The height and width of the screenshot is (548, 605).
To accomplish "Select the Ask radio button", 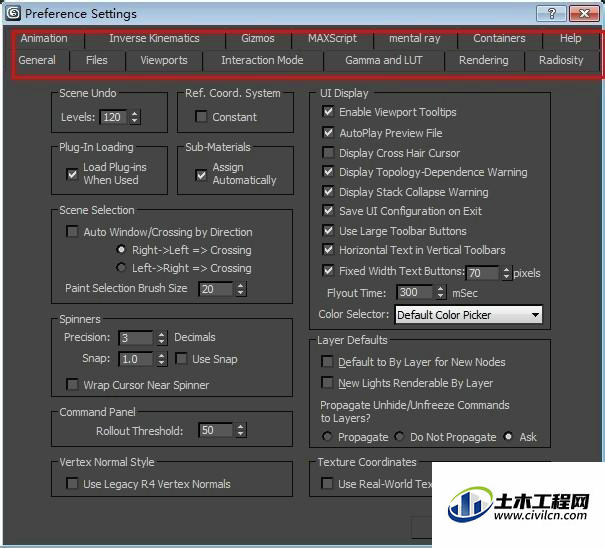I will click(x=509, y=436).
